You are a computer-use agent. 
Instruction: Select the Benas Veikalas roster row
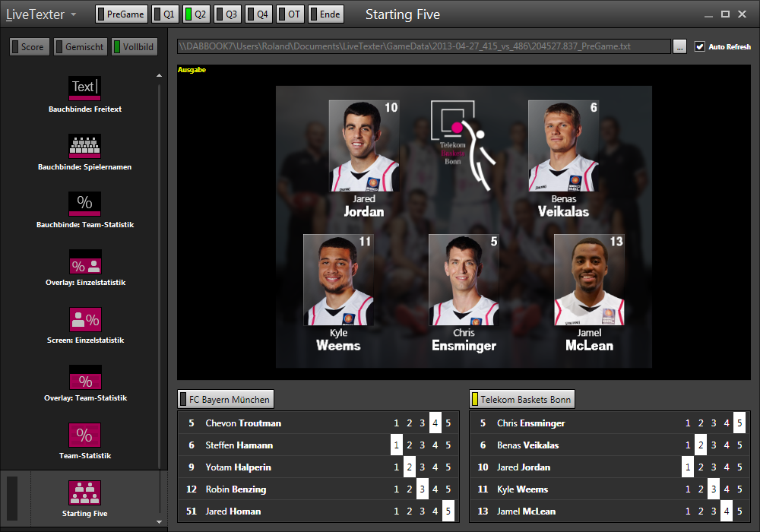610,445
